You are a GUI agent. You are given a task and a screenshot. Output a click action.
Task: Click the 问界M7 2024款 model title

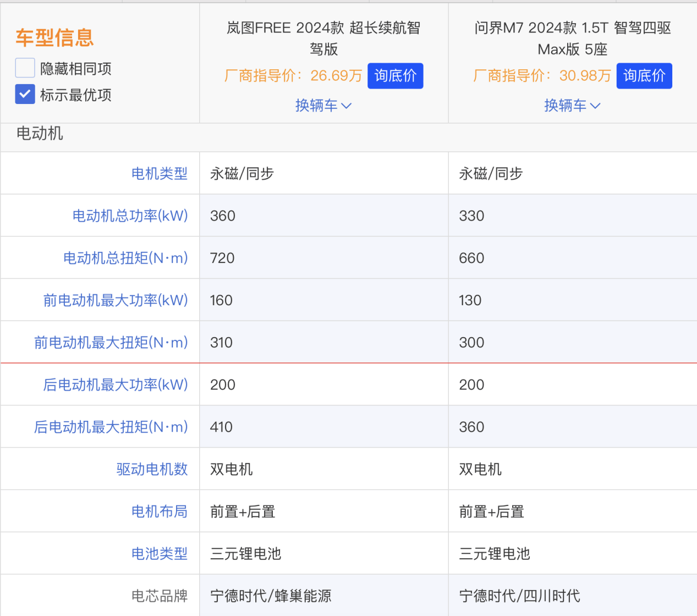[573, 38]
